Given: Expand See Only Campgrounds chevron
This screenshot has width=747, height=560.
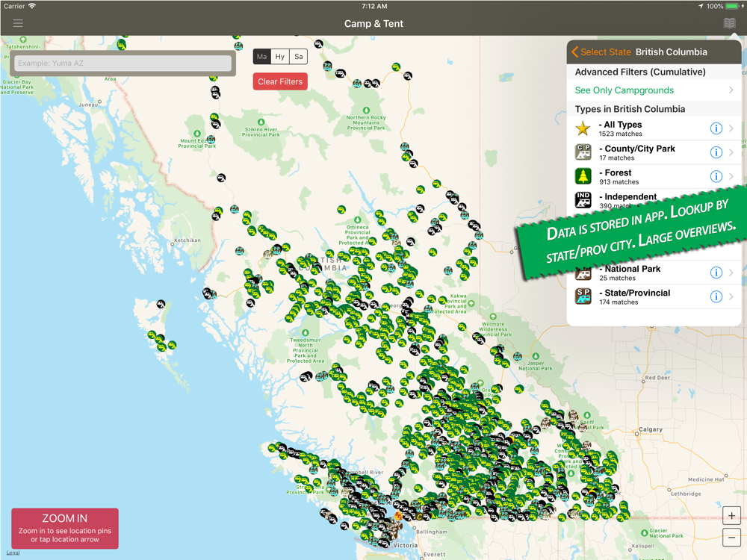Looking at the screenshot, I should pyautogui.click(x=731, y=90).
